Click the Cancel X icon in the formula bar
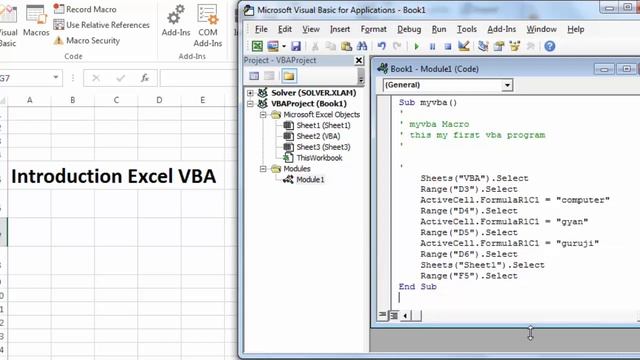This screenshot has width=640, height=360. point(96,78)
